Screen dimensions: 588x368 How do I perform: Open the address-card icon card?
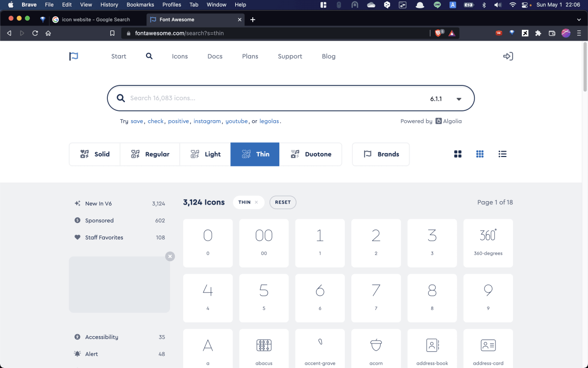pyautogui.click(x=488, y=349)
